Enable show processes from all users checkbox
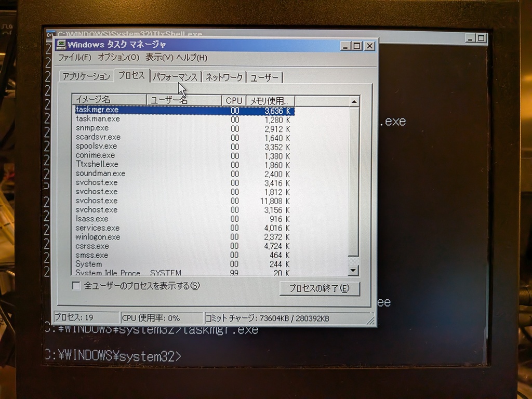The image size is (532, 399). [x=76, y=286]
